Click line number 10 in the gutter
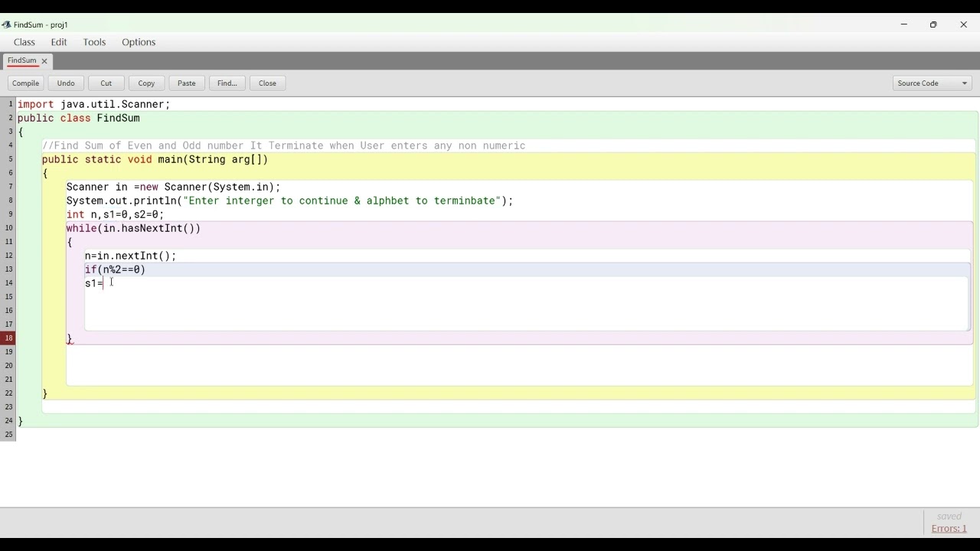 click(x=8, y=228)
